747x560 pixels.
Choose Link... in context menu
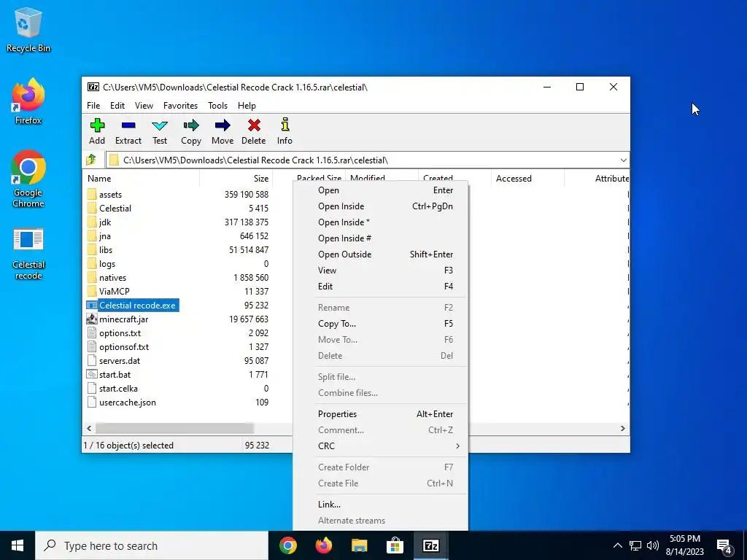click(381, 505)
